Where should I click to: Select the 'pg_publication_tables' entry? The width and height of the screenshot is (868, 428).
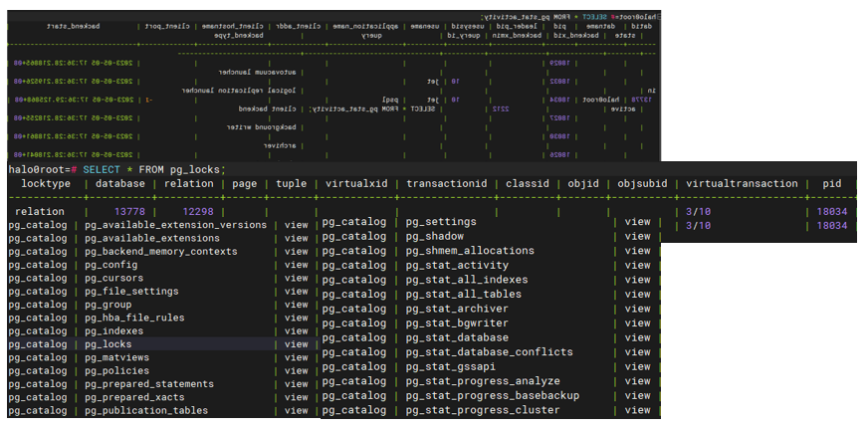point(146,411)
